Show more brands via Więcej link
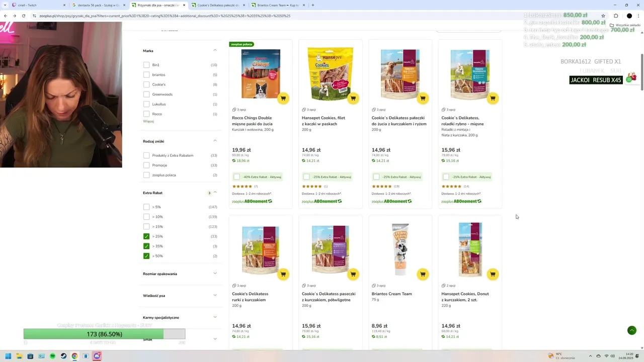644x362 pixels. click(148, 121)
